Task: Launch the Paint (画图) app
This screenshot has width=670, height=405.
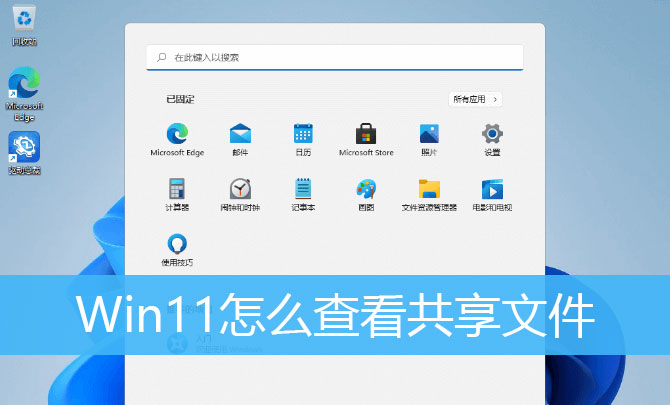Action: [366, 195]
